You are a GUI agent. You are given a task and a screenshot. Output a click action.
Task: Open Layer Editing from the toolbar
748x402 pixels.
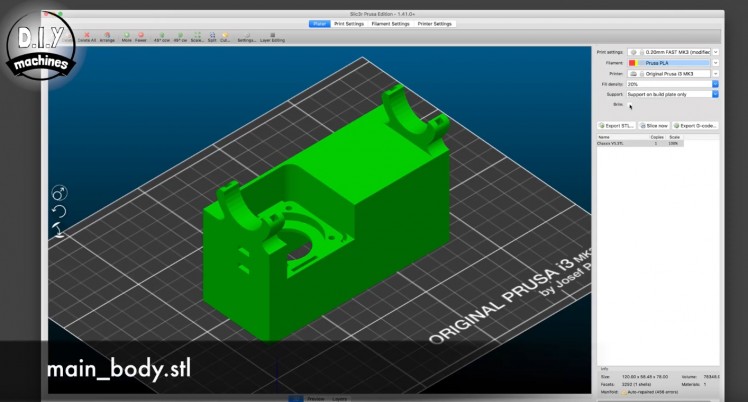[272, 36]
